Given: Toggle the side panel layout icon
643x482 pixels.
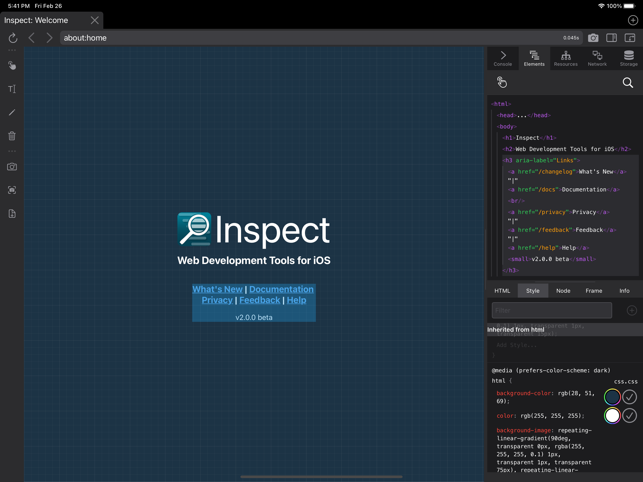Looking at the screenshot, I should (611, 38).
